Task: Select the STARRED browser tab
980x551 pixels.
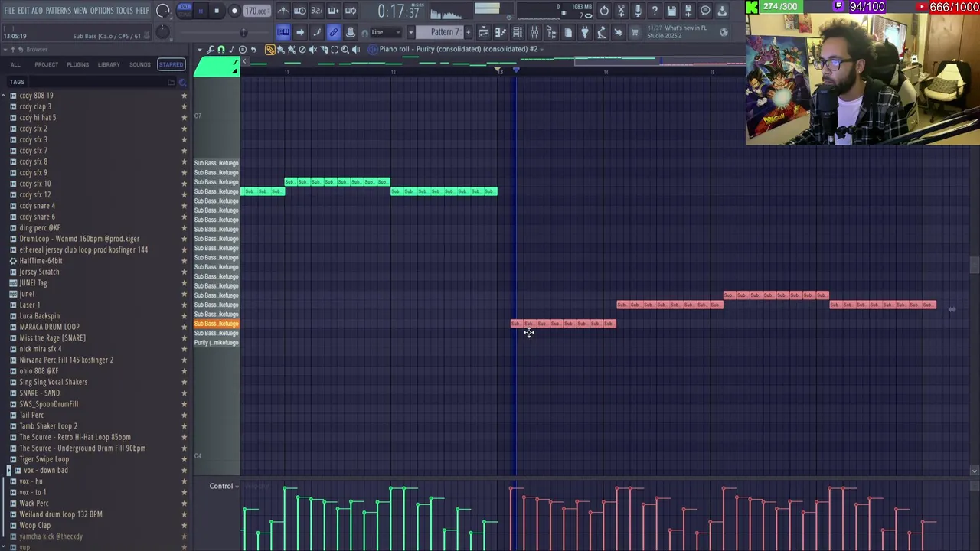Action: (171, 64)
